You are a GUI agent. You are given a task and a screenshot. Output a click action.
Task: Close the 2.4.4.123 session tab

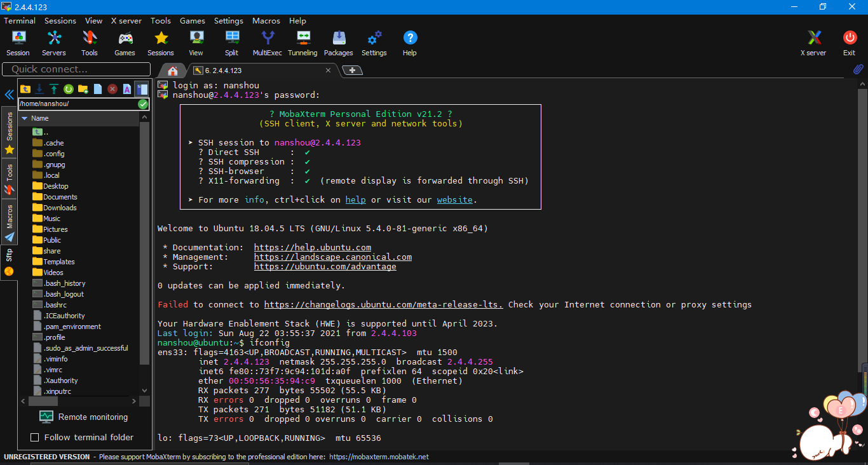click(328, 71)
